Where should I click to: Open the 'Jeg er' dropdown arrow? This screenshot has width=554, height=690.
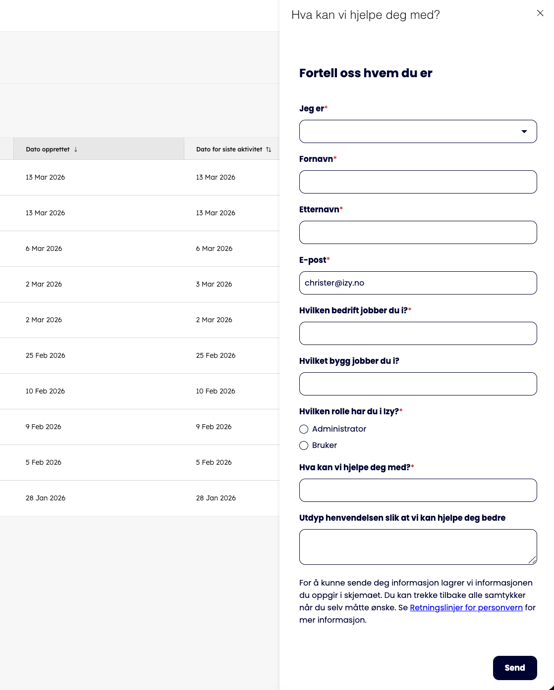click(524, 132)
